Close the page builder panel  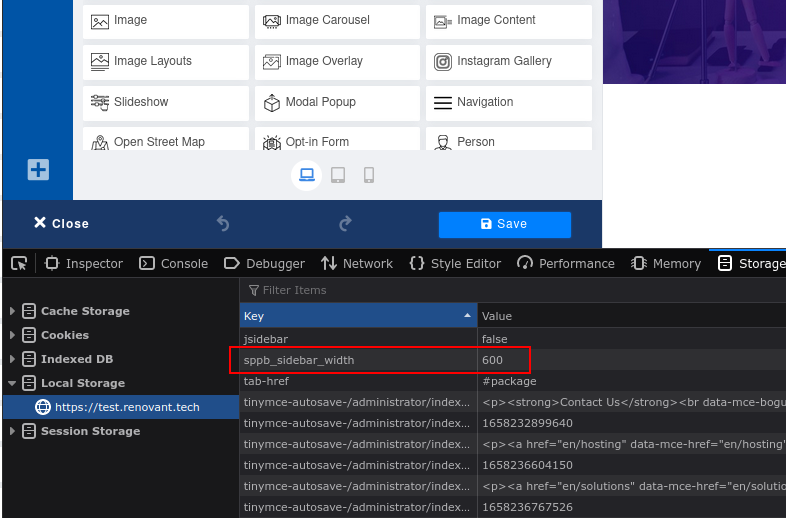click(61, 224)
